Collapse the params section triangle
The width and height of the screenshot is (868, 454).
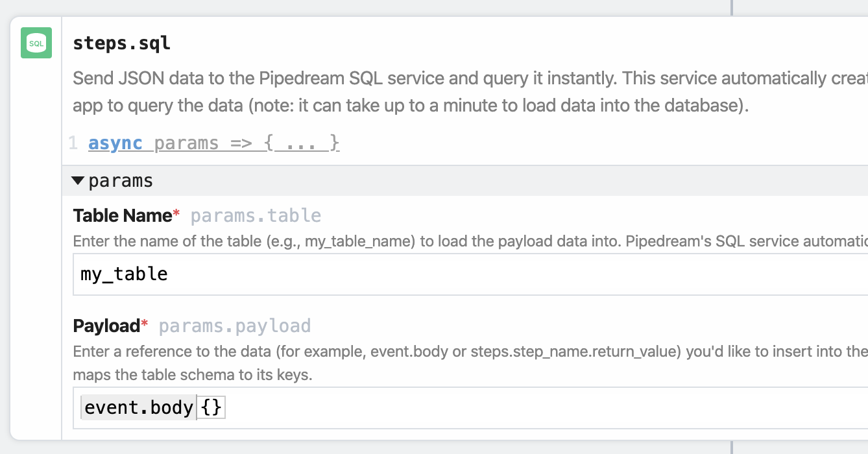tap(78, 180)
